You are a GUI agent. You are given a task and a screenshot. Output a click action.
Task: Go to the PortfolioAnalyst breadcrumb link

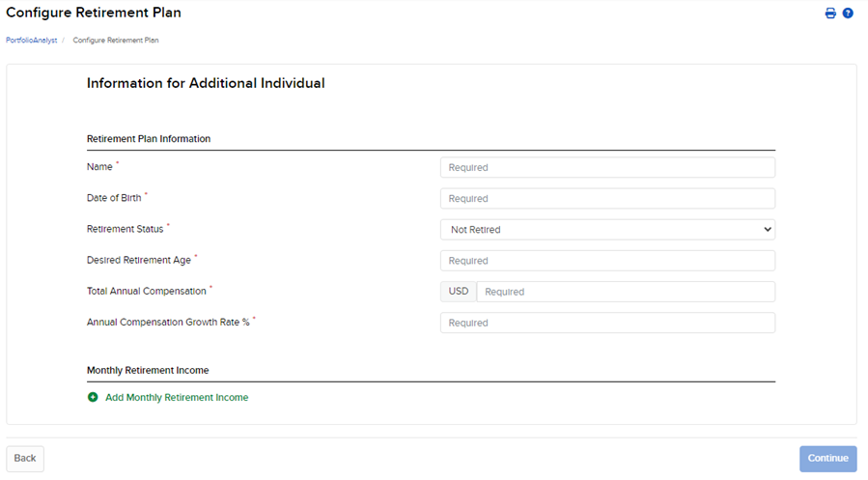tap(32, 41)
